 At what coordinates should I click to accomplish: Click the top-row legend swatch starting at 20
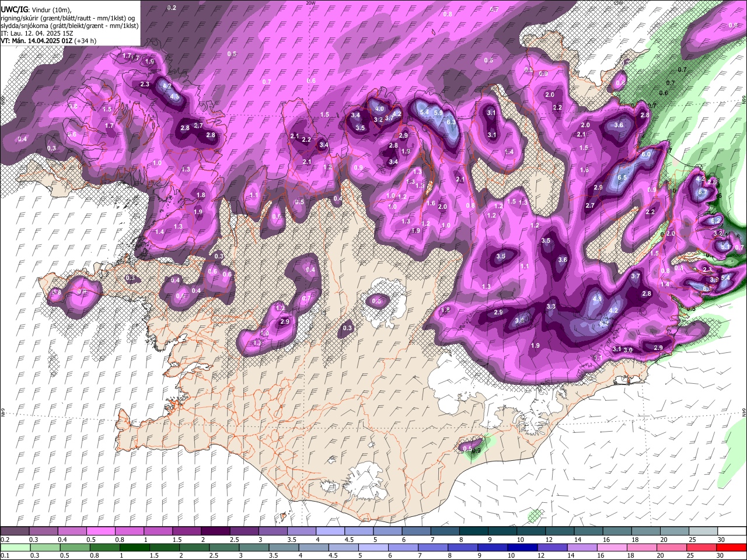pos(674,531)
